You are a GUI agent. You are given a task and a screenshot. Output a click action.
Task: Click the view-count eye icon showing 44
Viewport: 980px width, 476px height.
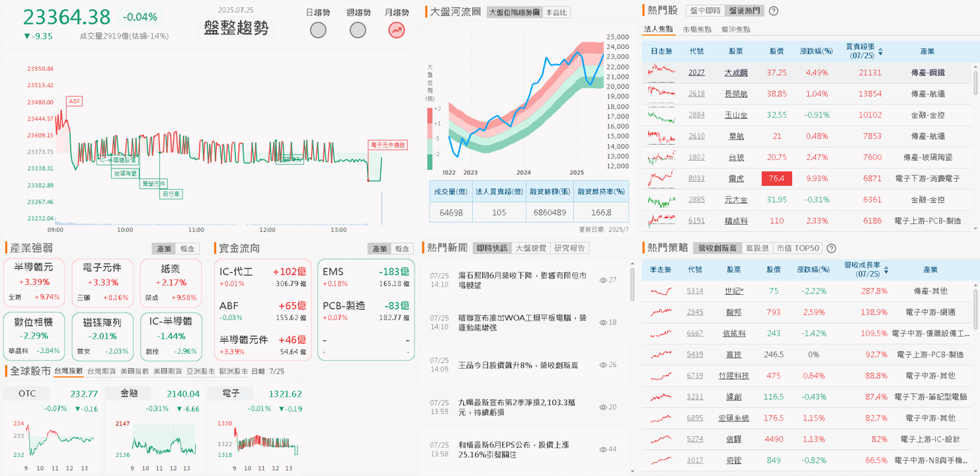(602, 450)
